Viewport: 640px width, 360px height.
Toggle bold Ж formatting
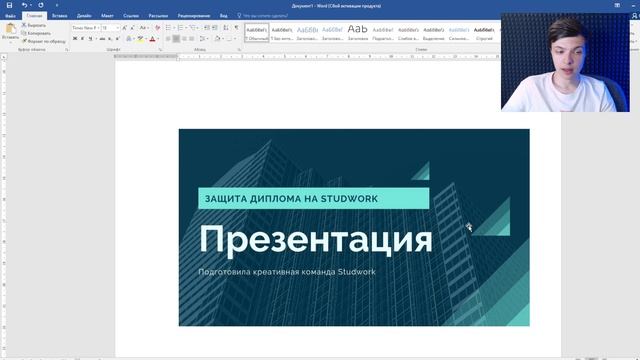[x=75, y=39]
